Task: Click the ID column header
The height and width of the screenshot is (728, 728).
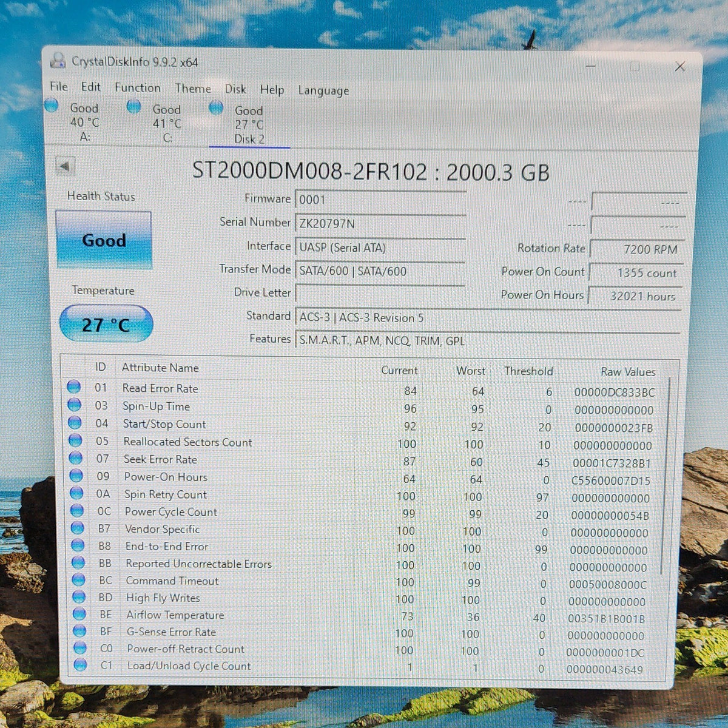Action: click(101, 367)
